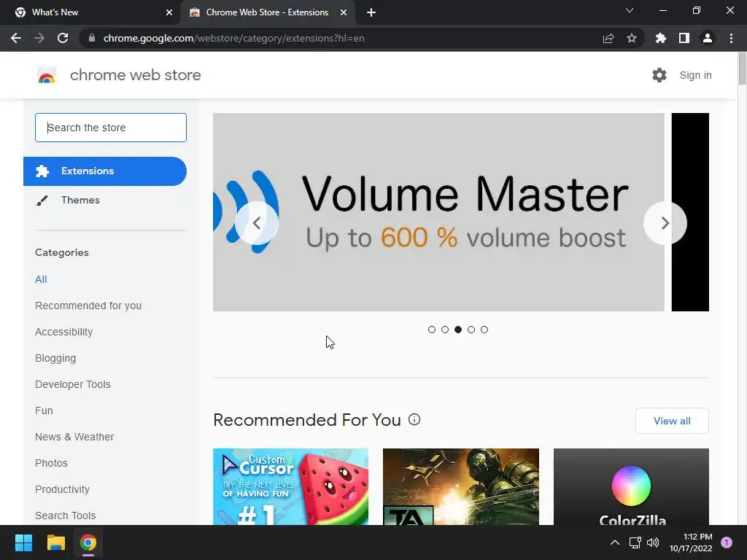Screen dimensions: 747x560
Task: Click Sign in link
Action: [695, 75]
